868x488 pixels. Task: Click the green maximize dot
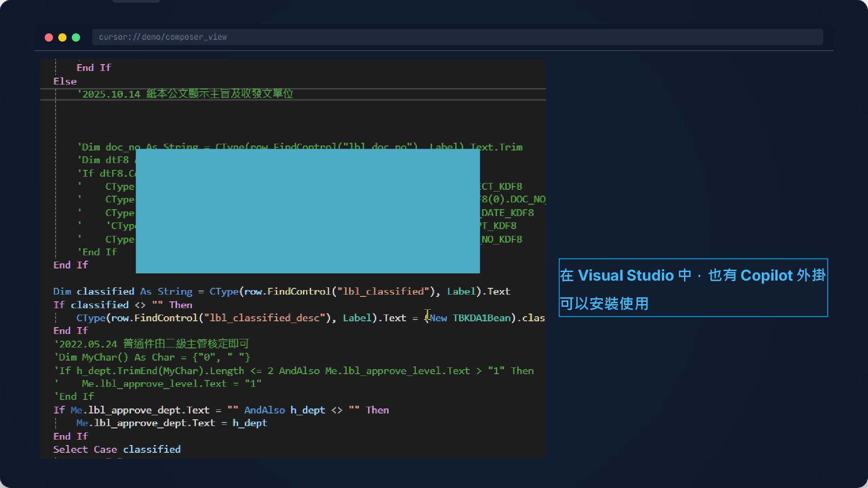tap(76, 38)
